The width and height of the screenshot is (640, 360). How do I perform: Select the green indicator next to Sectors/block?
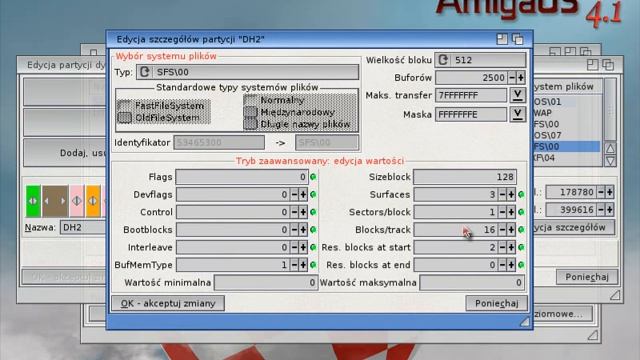point(521,212)
